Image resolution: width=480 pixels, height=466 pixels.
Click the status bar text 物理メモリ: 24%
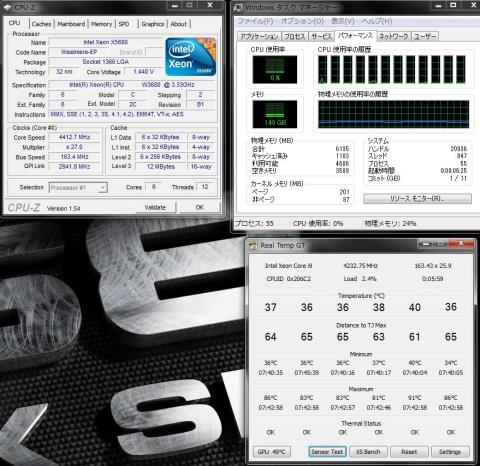[x=391, y=223]
